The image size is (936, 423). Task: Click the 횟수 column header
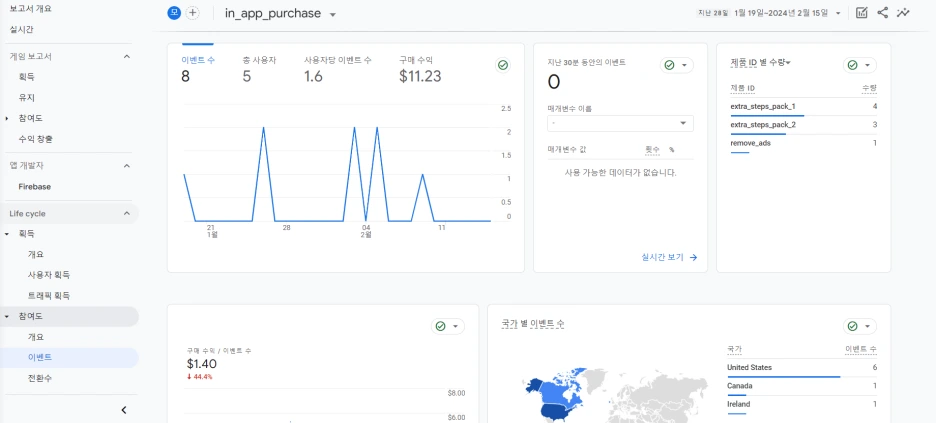tap(652, 150)
